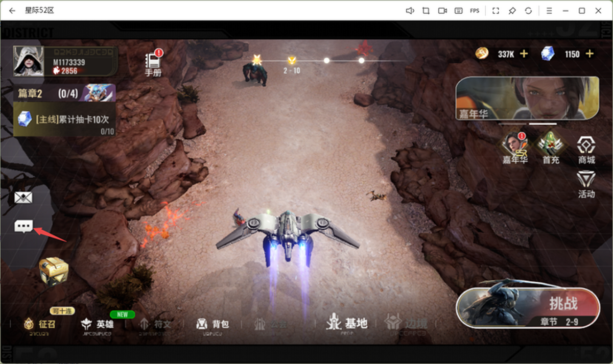The width and height of the screenshot is (613, 364).
Task: Open 英雄 heroes menu
Action: [x=97, y=325]
